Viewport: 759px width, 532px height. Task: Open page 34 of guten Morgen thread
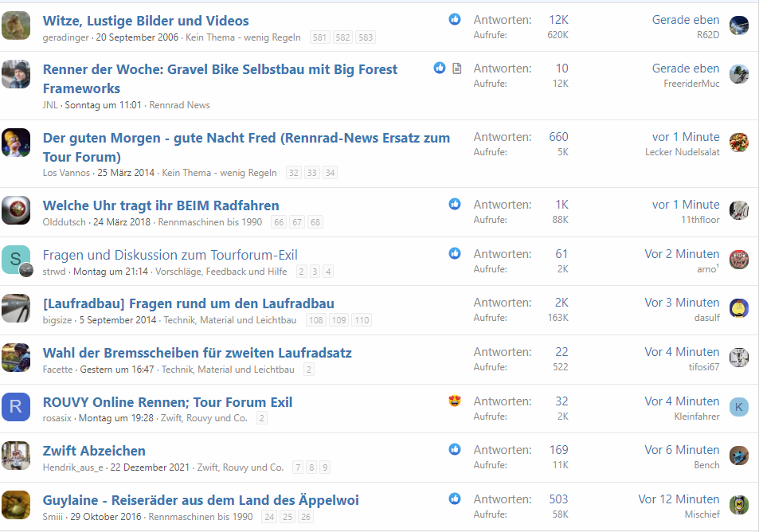click(330, 173)
